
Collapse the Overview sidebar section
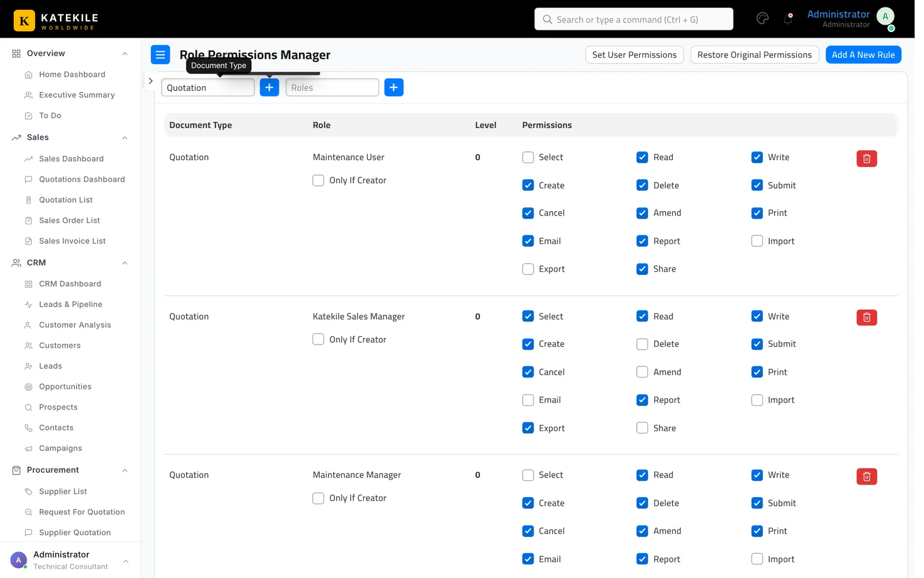pos(125,54)
